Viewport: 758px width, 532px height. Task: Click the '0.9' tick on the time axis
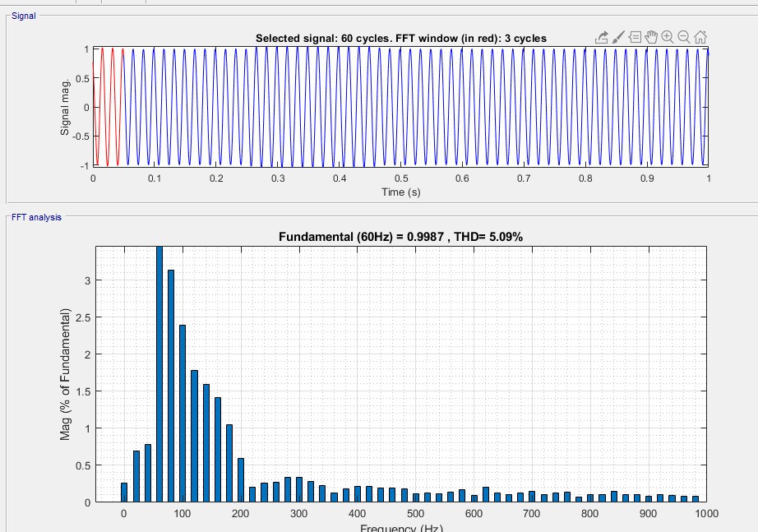coord(647,178)
